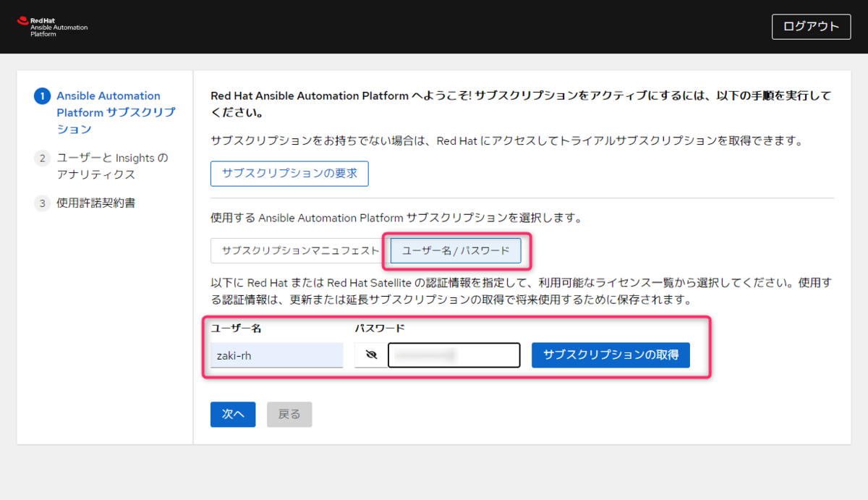Click the paragraph 以下に Red Hat または Red Hat Satellite
The width and height of the screenshot is (868, 500).
[x=521, y=290]
